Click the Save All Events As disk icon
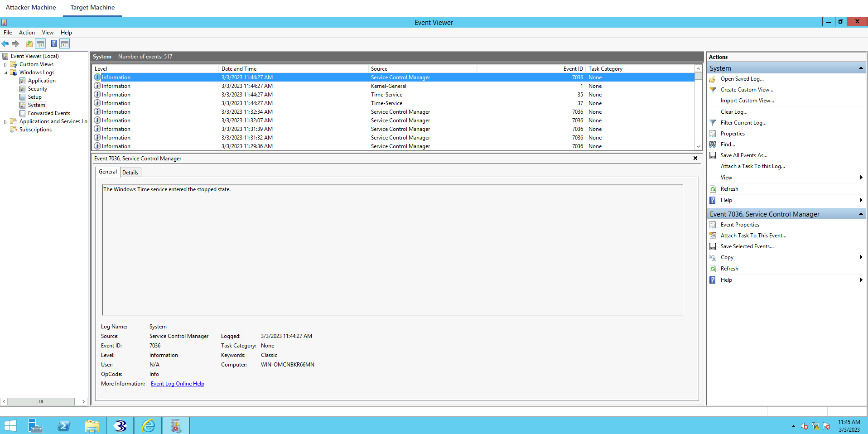868x434 pixels. (x=713, y=155)
